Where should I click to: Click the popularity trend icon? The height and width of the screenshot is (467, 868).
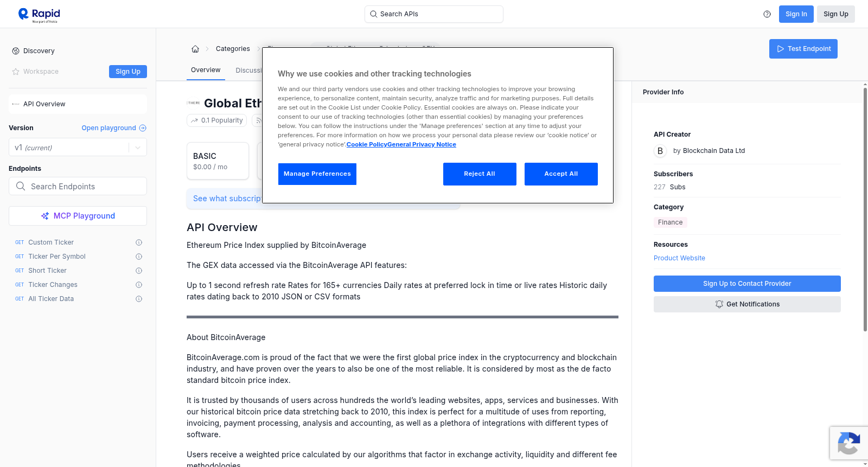194,120
